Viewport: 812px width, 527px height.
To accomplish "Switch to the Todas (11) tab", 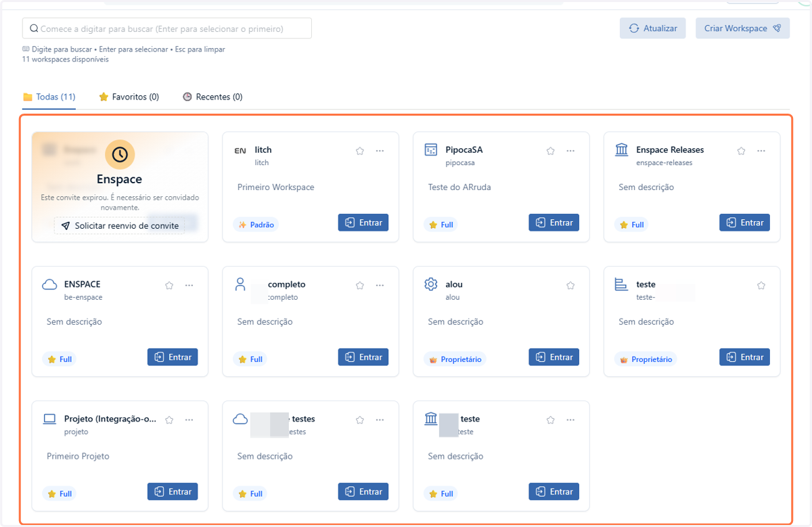I will [49, 97].
